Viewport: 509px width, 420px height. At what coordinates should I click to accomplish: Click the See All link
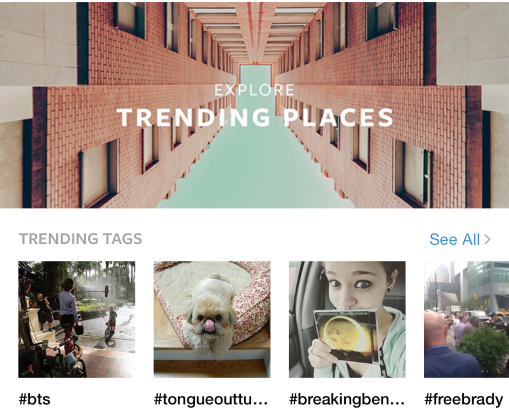click(454, 239)
